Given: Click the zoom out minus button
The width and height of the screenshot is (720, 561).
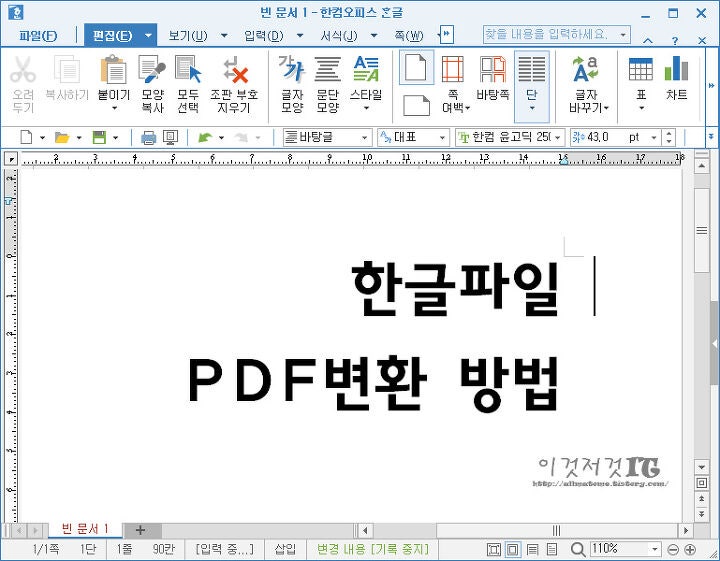Looking at the screenshot, I should pyautogui.click(x=673, y=550).
